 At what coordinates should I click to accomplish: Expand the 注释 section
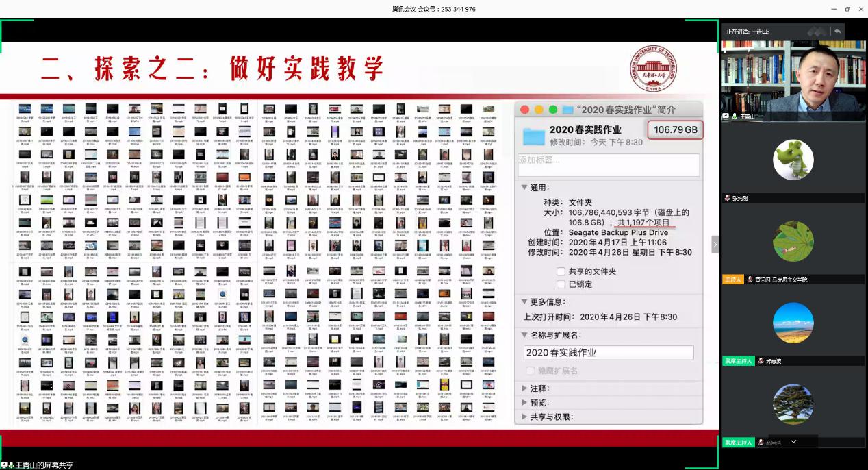tap(525, 388)
